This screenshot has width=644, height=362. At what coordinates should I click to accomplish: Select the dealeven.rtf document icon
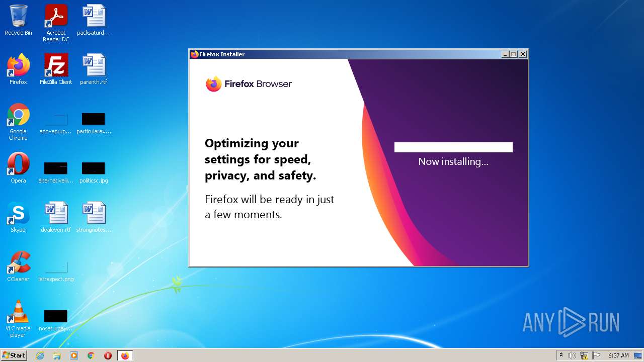[x=56, y=217]
